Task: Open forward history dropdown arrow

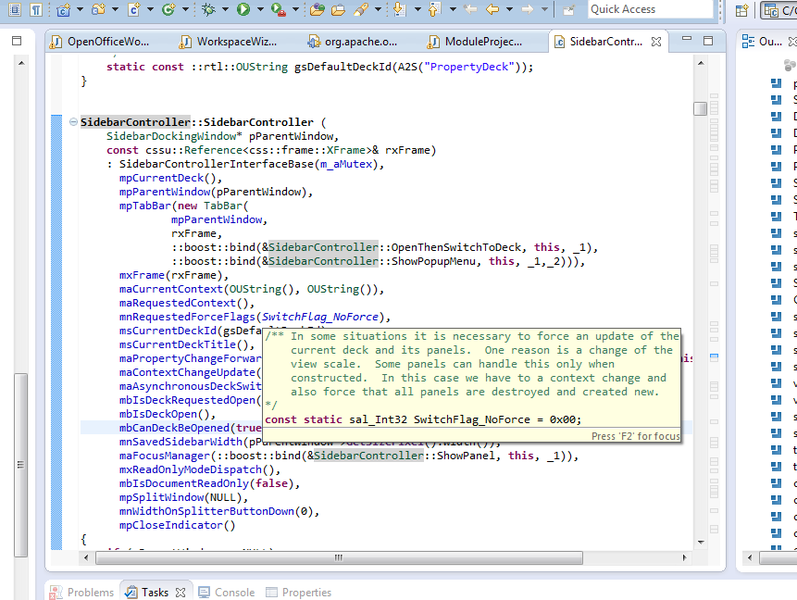Action: [544, 9]
